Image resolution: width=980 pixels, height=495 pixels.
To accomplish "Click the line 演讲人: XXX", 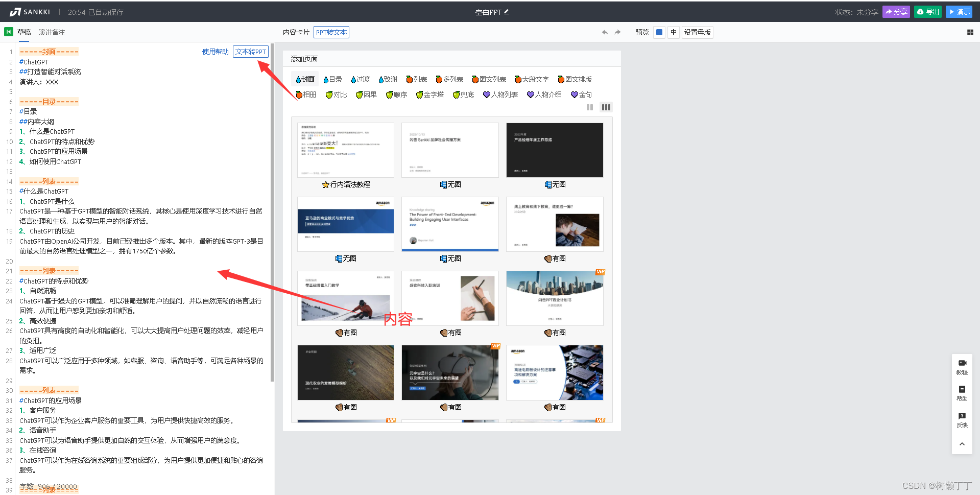I will point(39,82).
